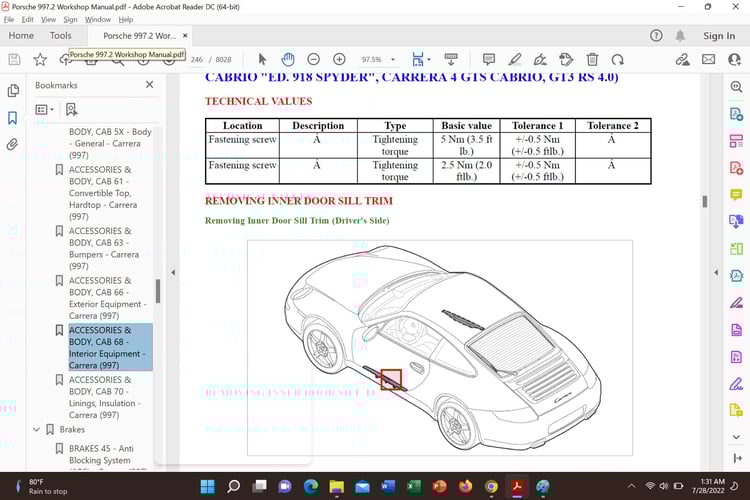
Task: Open the Attachments paperclip panel
Action: tap(12, 144)
